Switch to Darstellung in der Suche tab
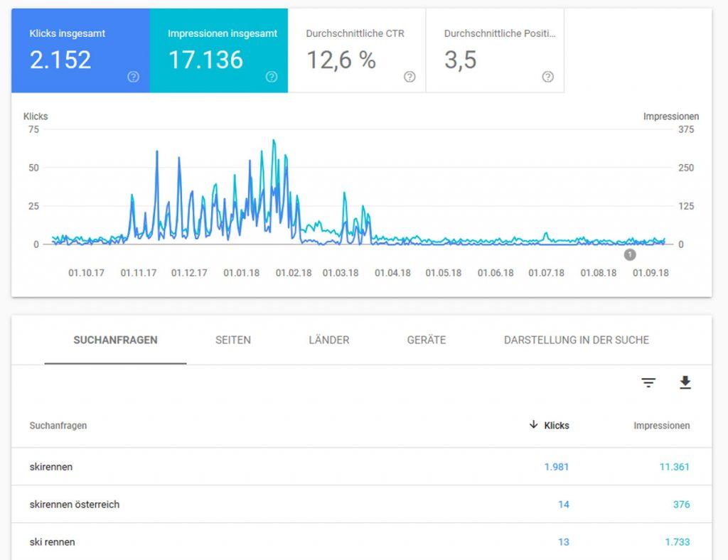The image size is (728, 560). [x=577, y=340]
